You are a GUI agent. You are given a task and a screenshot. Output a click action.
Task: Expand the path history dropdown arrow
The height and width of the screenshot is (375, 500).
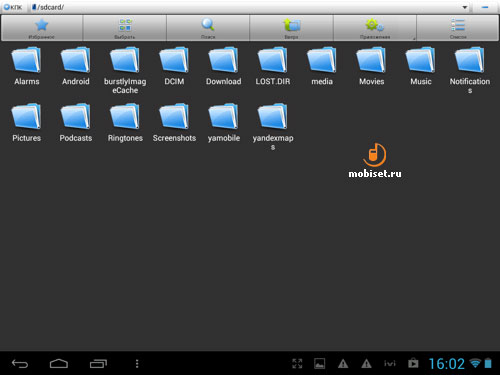pos(465,7)
